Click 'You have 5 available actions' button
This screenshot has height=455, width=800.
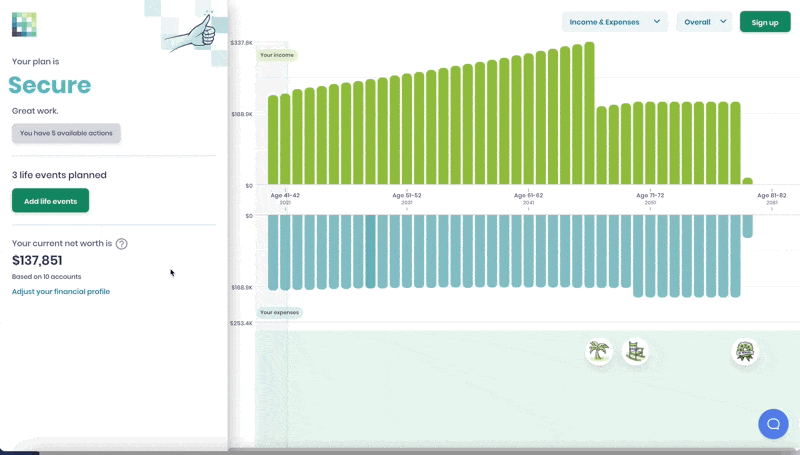click(x=66, y=133)
